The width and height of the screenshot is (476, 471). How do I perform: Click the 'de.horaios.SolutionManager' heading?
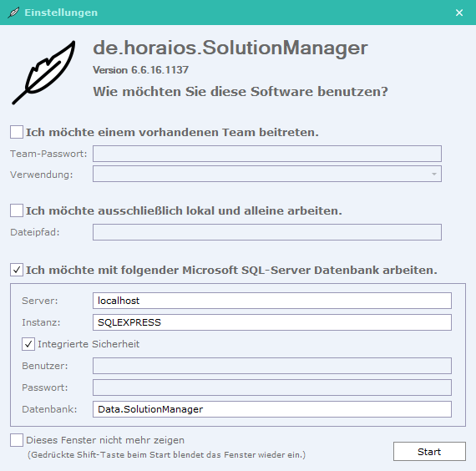(230, 48)
